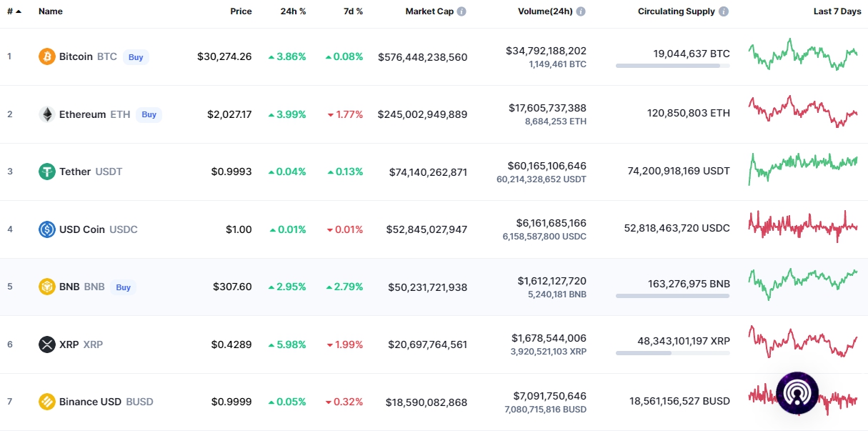This screenshot has width=868, height=431.
Task: Open the XRP name link
Action: pos(69,345)
